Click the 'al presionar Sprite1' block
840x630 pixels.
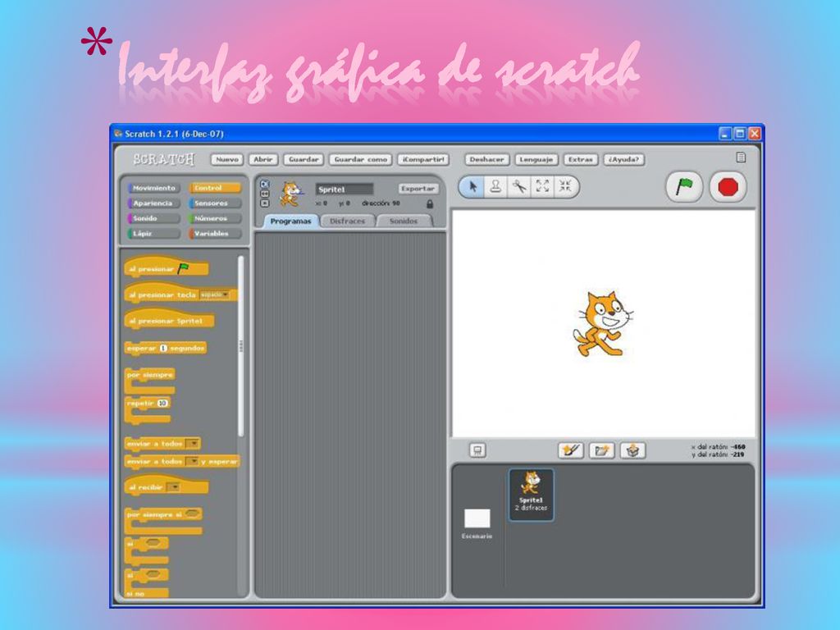point(169,319)
